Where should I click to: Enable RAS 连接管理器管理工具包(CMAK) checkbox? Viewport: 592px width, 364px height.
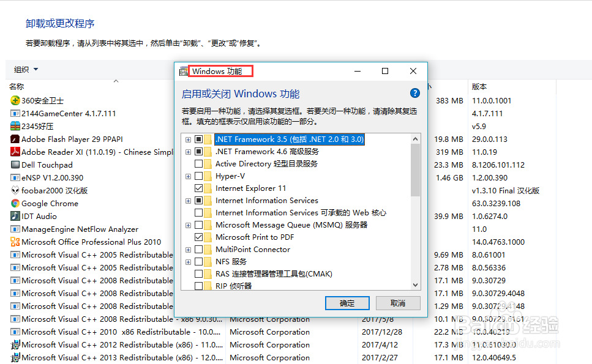(198, 274)
